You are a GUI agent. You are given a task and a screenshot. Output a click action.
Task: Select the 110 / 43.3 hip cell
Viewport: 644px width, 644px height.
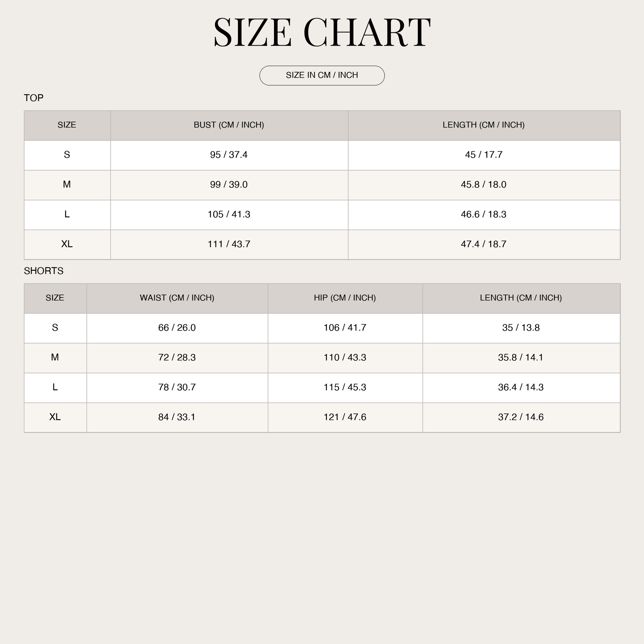(345, 358)
